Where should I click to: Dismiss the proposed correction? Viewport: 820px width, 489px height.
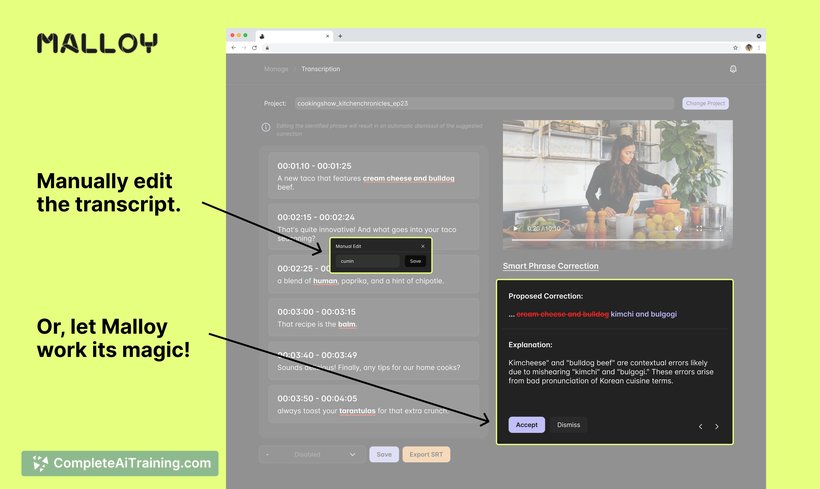pos(568,425)
